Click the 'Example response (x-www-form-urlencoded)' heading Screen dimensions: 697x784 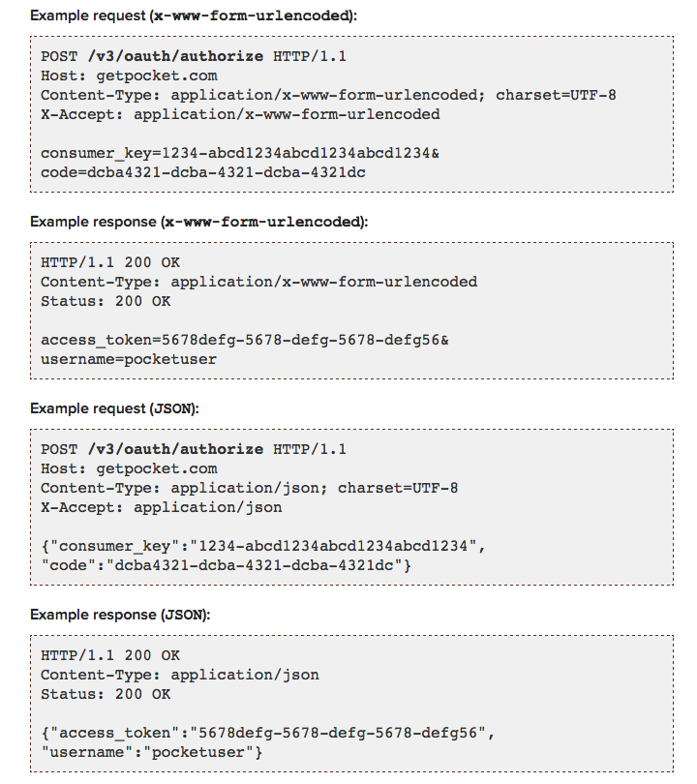199,222
